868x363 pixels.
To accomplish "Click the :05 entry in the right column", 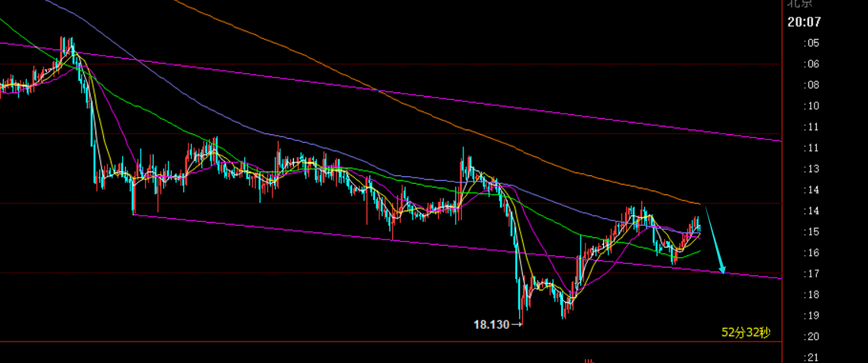I will pyautogui.click(x=812, y=43).
